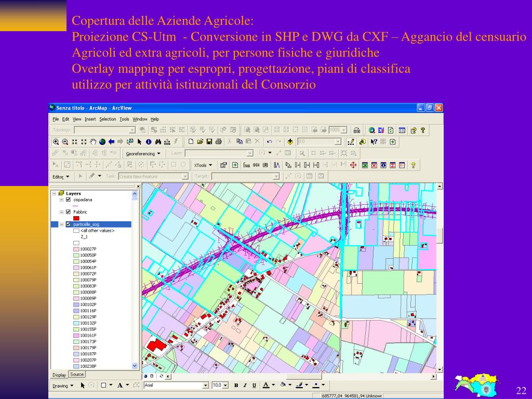This screenshot has height=399, width=532.
Task: Collapse the Fabbric layer legend
Action: [61, 212]
